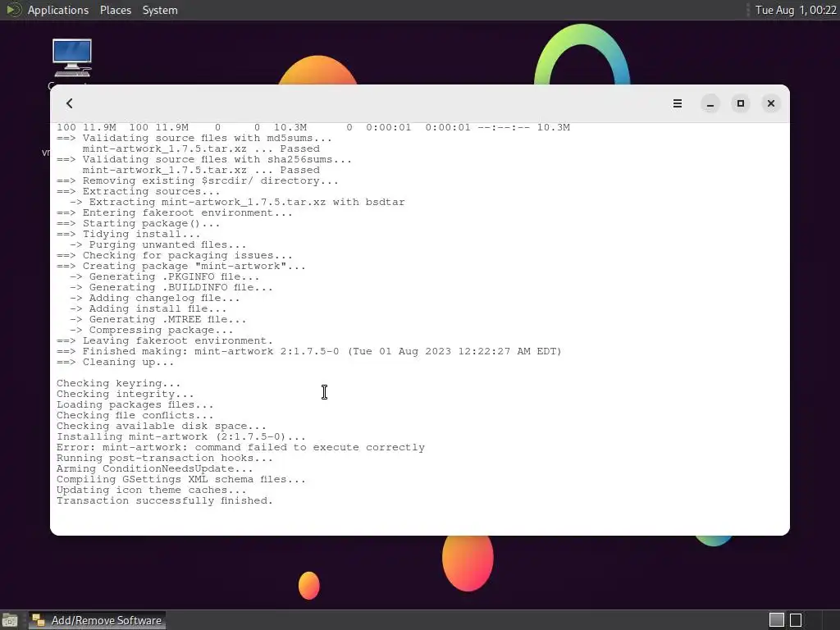Open the hamburger menu in Add/Remove Software
The image size is (840, 630).
677,103
